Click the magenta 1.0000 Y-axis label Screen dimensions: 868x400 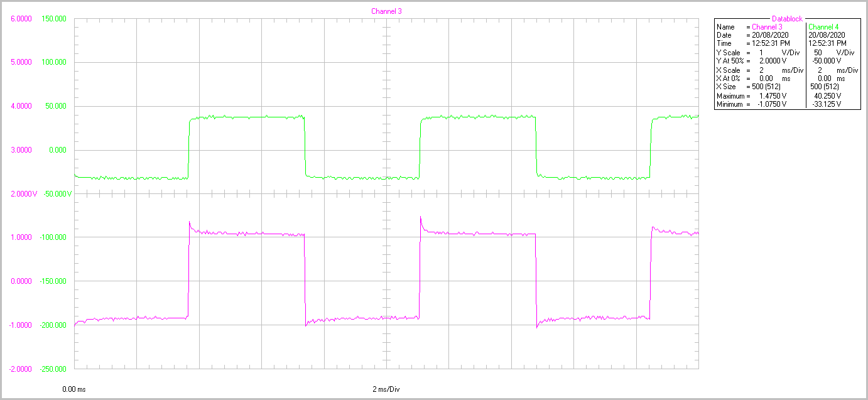21,237
